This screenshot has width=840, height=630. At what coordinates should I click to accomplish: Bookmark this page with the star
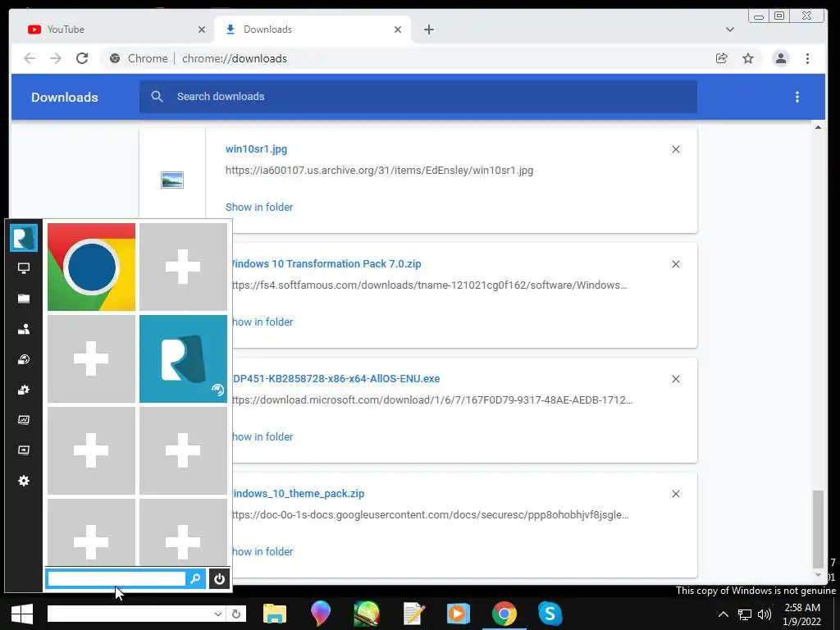[x=748, y=58]
